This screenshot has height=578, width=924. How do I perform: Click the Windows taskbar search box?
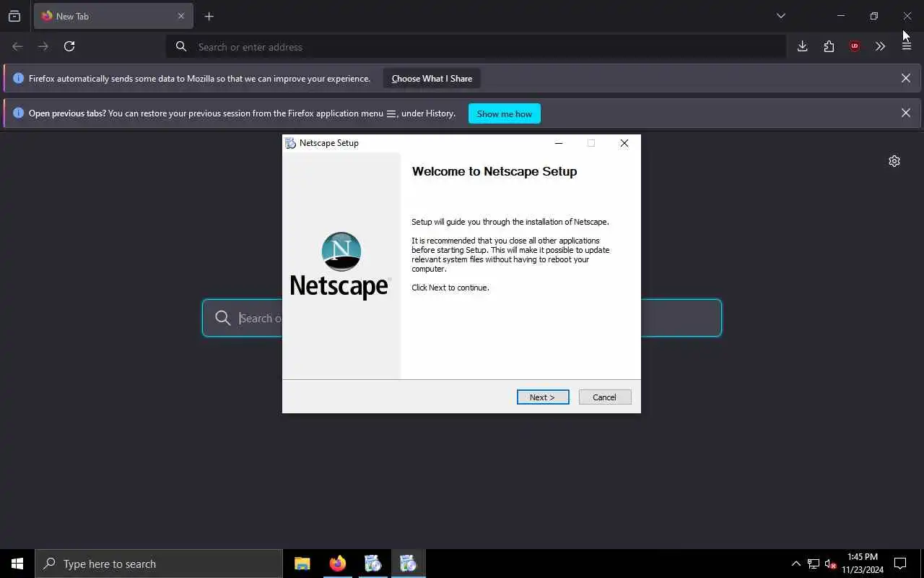[x=159, y=564]
